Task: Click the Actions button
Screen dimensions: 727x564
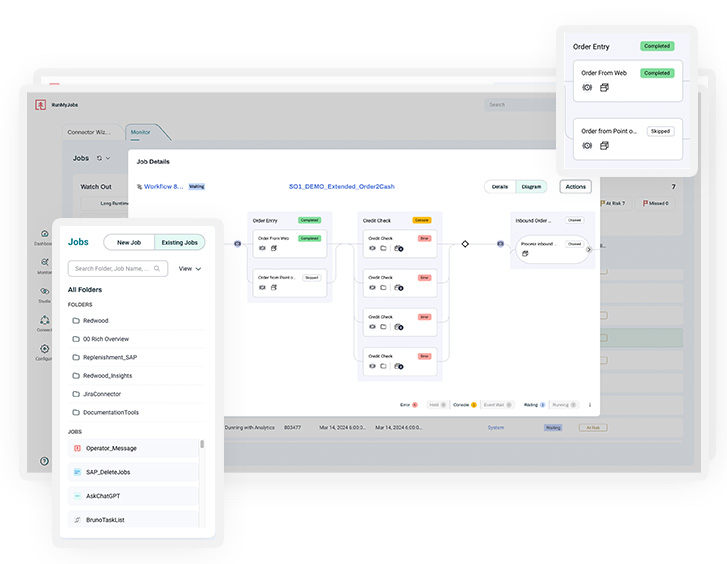Action: (575, 186)
